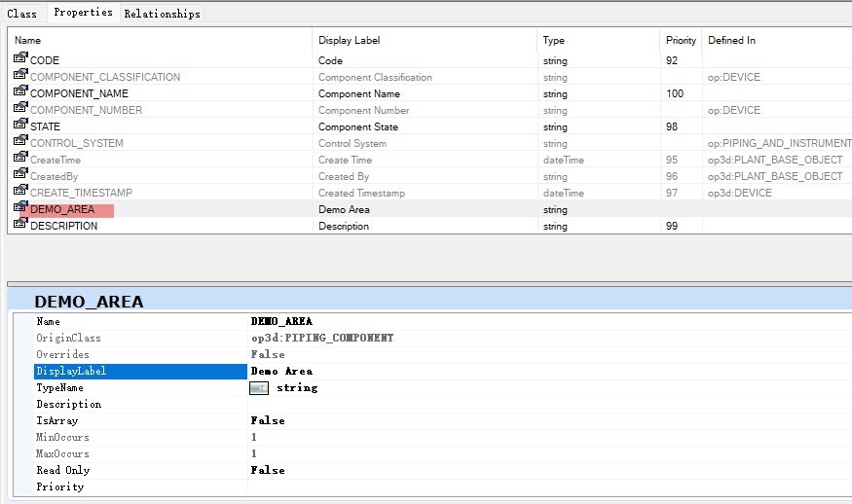Click the empty Priority value field
This screenshot has width=852, height=504.
[x=545, y=486]
